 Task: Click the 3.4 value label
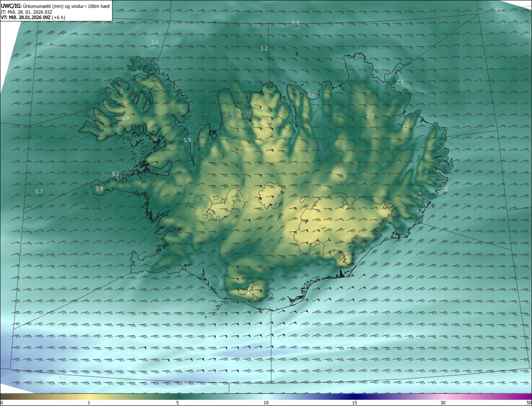click(99, 189)
